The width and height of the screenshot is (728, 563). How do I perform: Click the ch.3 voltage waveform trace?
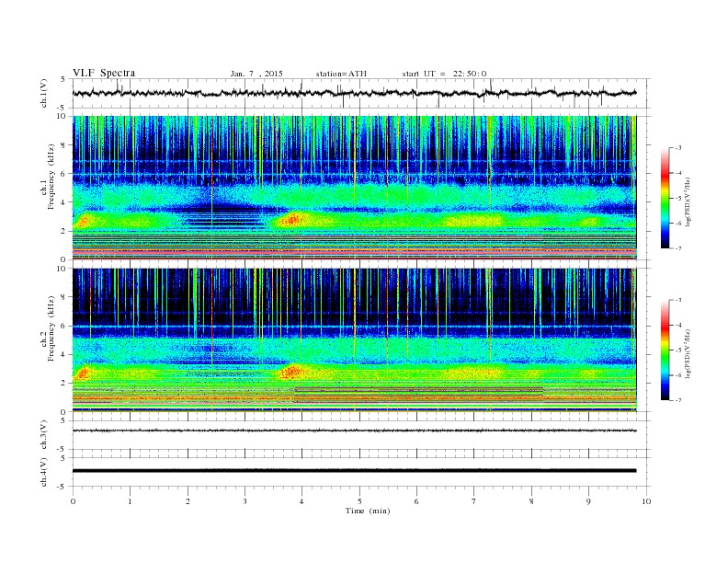pyautogui.click(x=354, y=431)
